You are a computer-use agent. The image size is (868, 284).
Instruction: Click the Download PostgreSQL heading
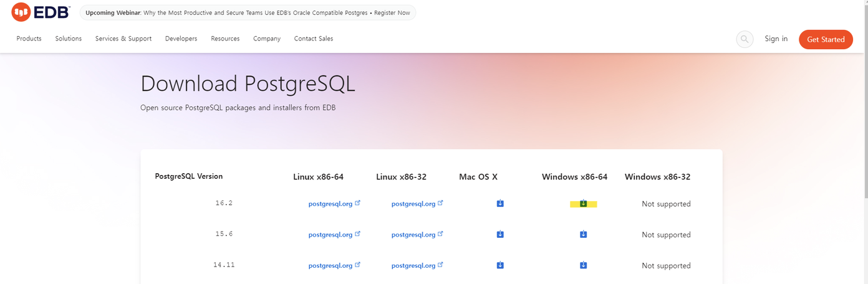point(248,83)
